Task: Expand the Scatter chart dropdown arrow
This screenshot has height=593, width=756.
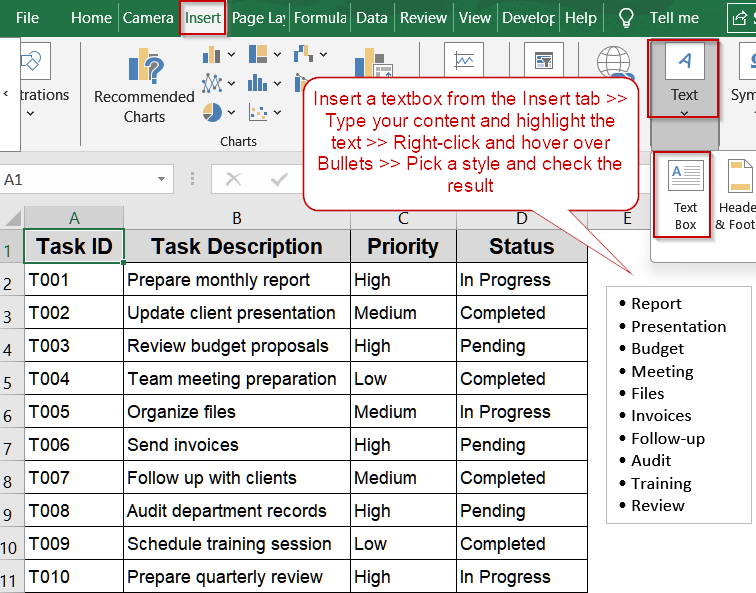Action: [x=277, y=112]
